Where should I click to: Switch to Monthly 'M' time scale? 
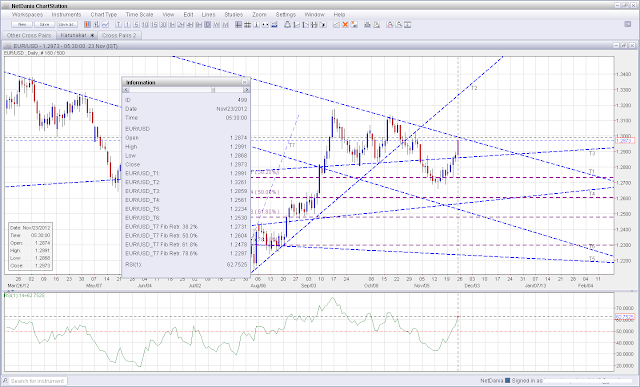tap(225, 24)
